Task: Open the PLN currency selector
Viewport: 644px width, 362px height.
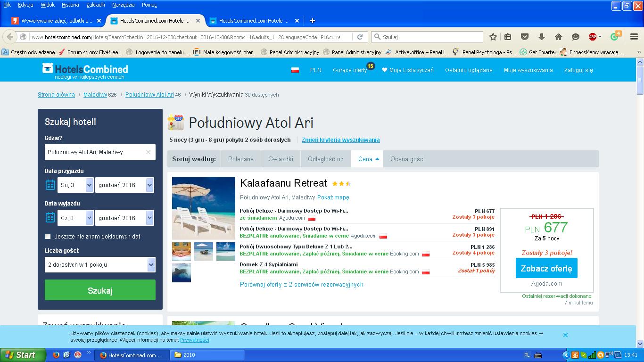Action: pos(316,70)
